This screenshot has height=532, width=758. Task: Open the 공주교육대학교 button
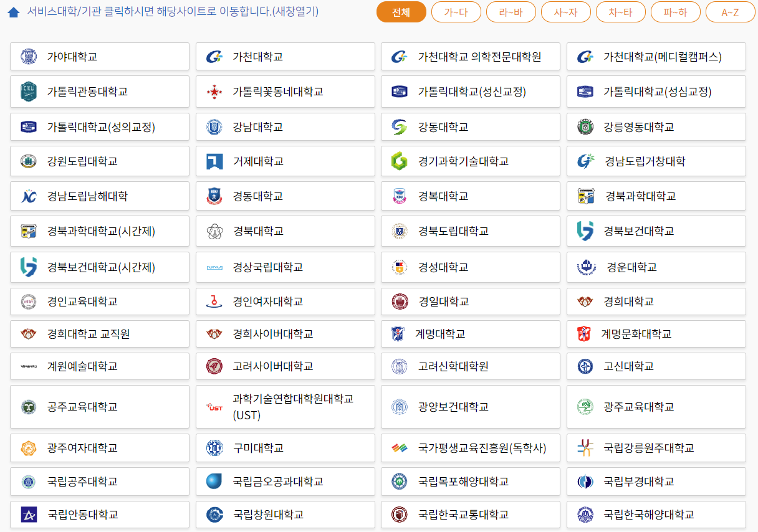(100, 407)
